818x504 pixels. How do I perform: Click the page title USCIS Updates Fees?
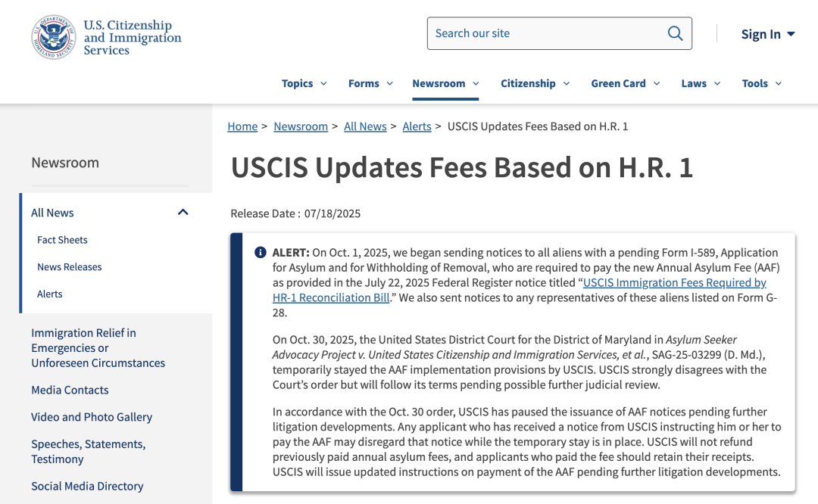point(462,167)
